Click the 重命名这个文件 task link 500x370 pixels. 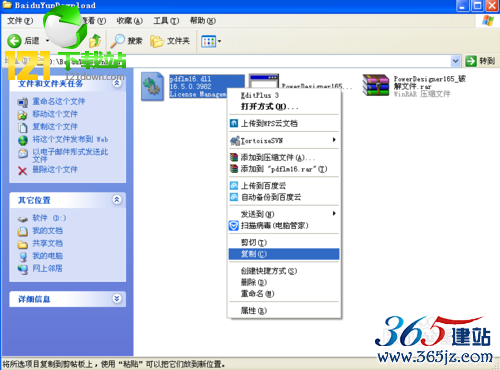pos(59,101)
